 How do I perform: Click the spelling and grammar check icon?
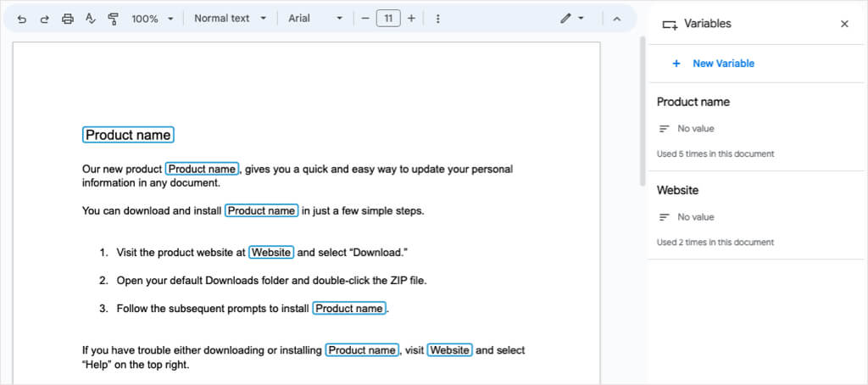[x=90, y=19]
